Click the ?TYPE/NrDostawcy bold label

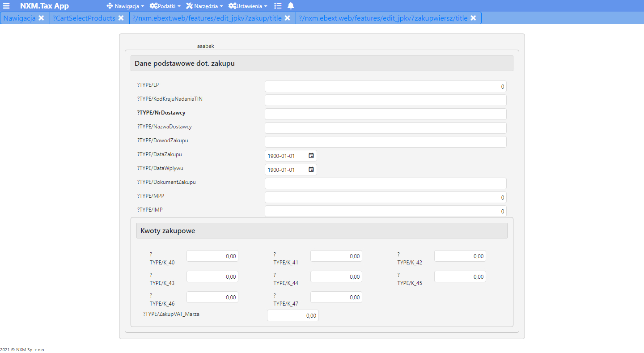pos(161,113)
